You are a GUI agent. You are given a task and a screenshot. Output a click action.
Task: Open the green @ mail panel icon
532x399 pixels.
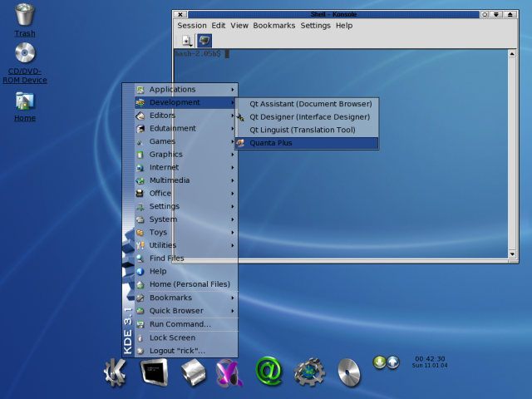tap(268, 371)
